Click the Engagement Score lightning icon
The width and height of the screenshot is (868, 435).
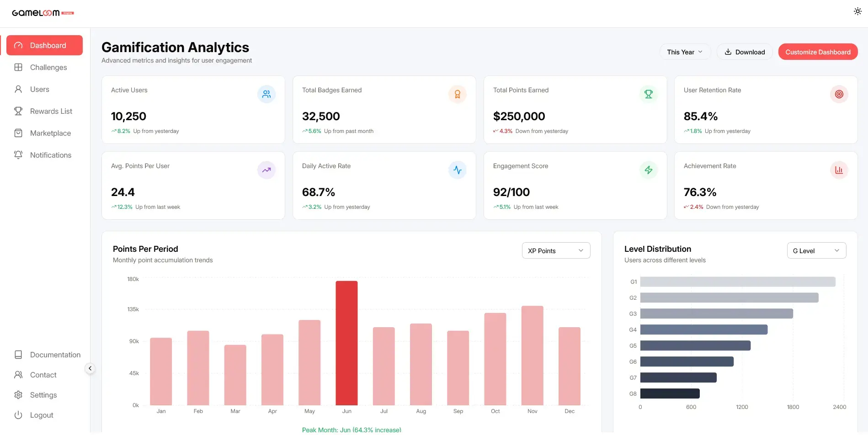coord(649,170)
